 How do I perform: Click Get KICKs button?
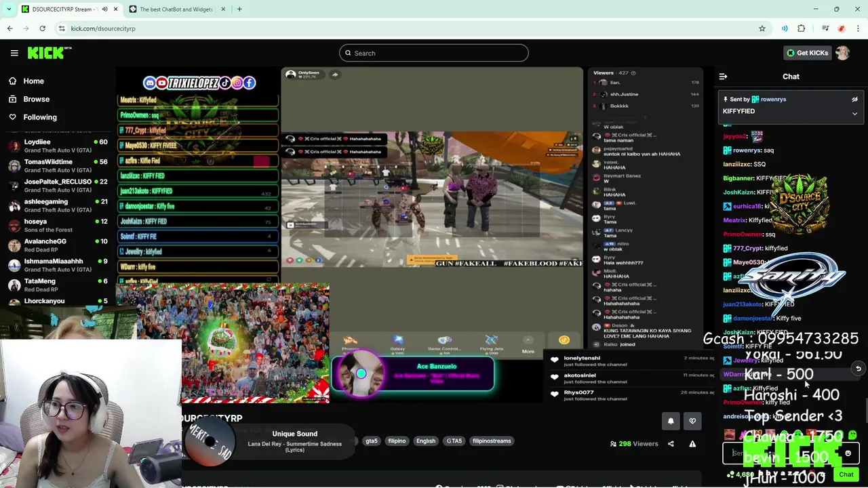pyautogui.click(x=807, y=53)
